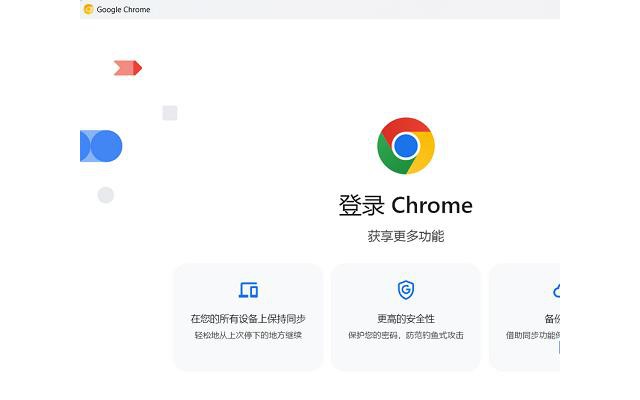Image resolution: width=640 pixels, height=400 pixels.
Task: Click the Google Chrome title bar icon
Action: (88, 9)
